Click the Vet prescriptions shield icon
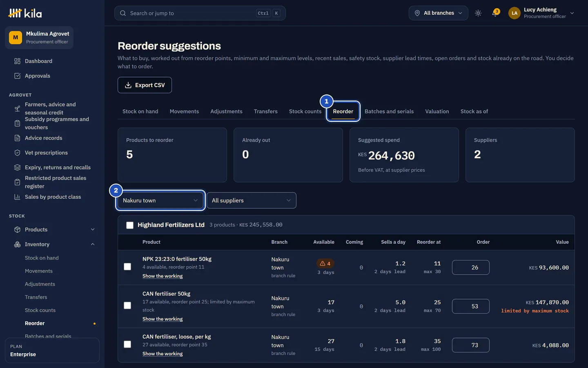588x368 pixels. click(17, 153)
